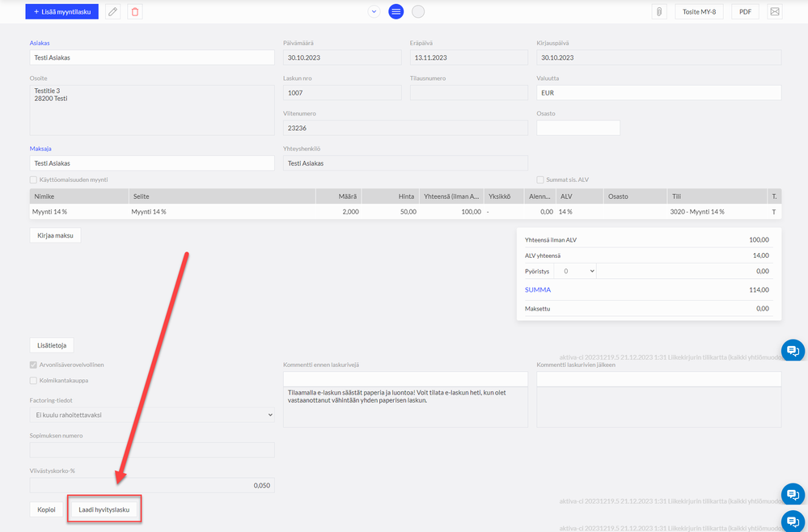
Task: Click the red trash delete icon
Action: (135, 11)
